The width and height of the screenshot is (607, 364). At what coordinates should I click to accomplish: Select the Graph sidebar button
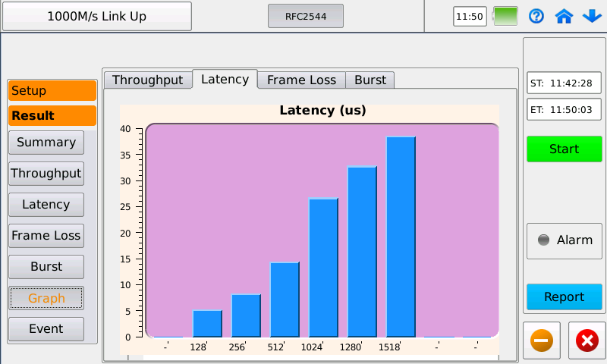(46, 298)
